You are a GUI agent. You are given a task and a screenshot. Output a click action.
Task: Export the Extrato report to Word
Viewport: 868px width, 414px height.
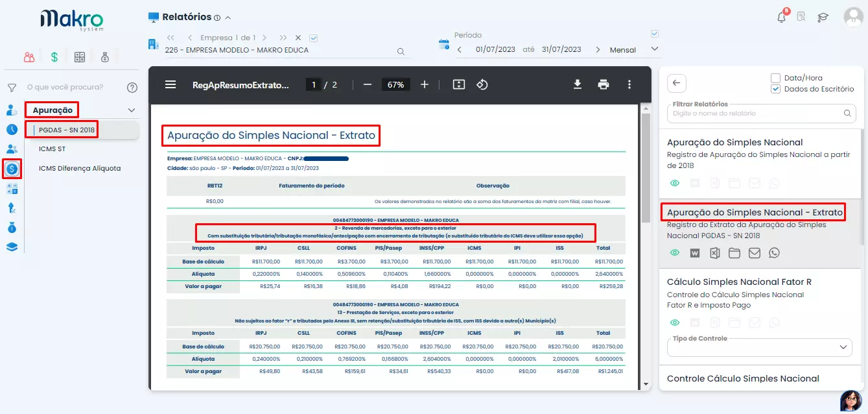tap(695, 253)
